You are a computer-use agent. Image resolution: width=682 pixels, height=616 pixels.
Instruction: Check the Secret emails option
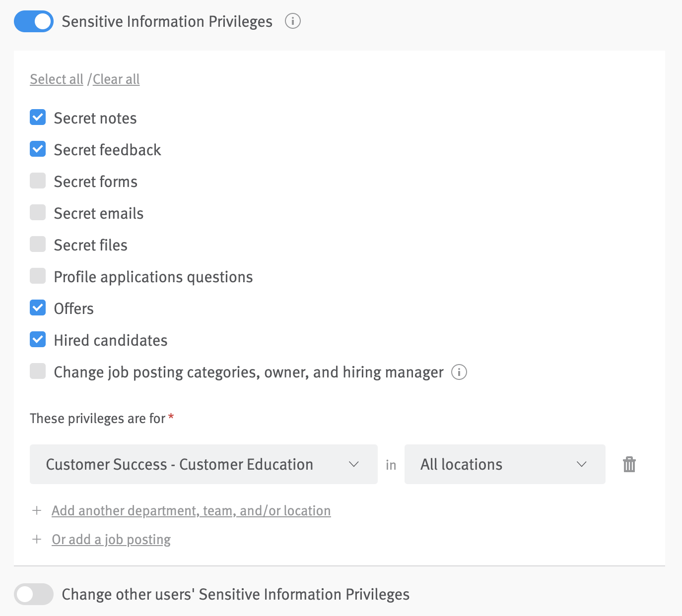(37, 212)
